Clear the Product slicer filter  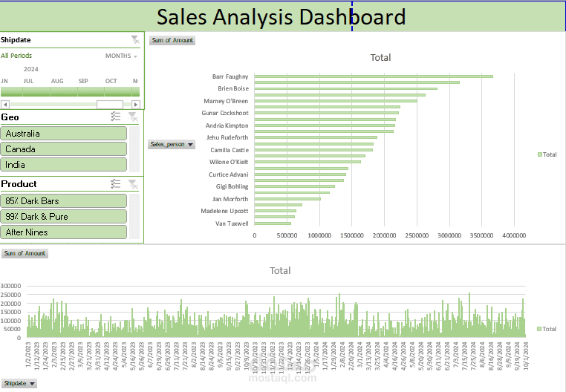pos(133,184)
